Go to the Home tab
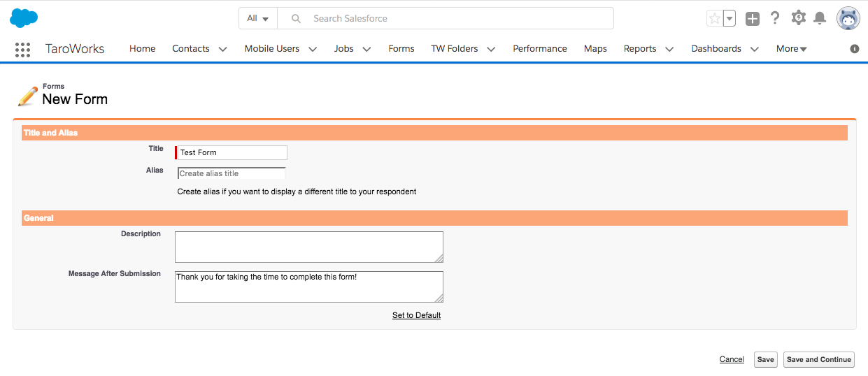This screenshot has width=868, height=376. pos(142,49)
